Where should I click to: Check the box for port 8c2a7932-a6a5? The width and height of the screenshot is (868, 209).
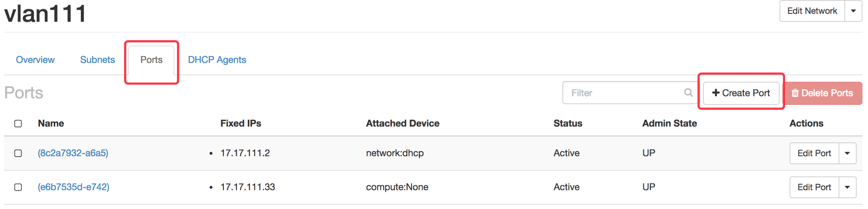click(x=18, y=153)
